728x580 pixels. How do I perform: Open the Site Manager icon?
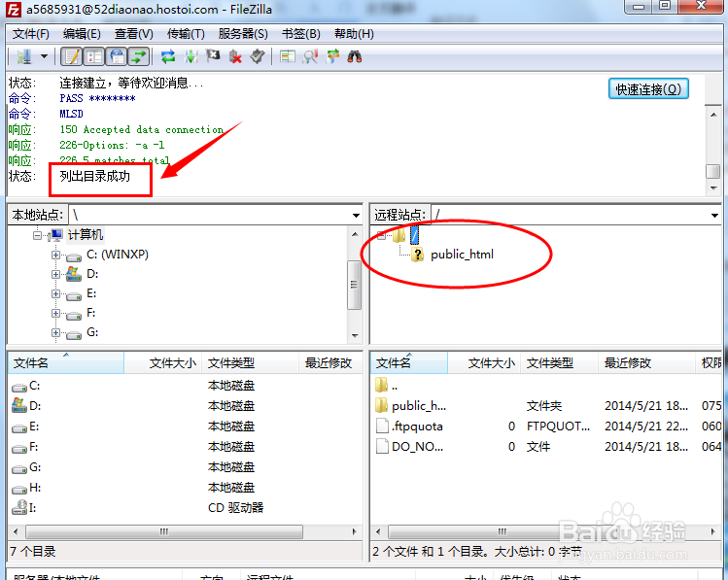[23, 57]
